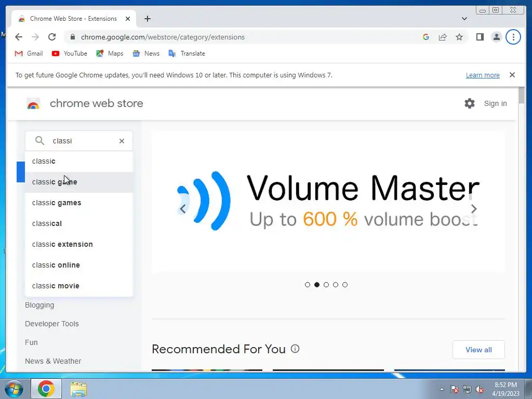Reload the Chrome Web Store page
Screen dimensions: 532x399
[52, 37]
